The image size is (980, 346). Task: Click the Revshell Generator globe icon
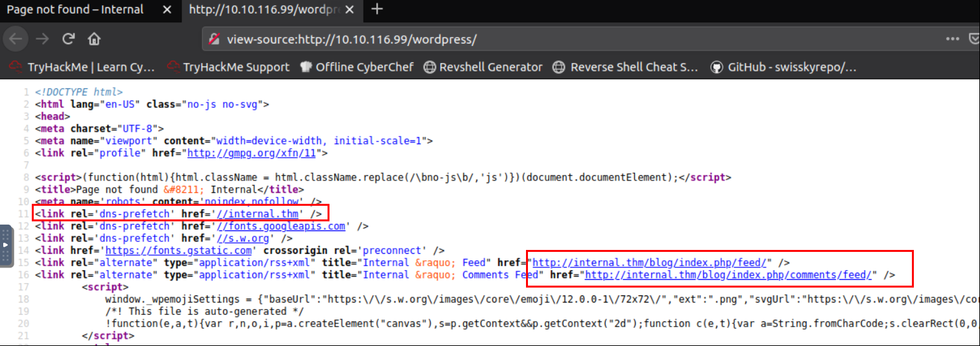pos(429,67)
